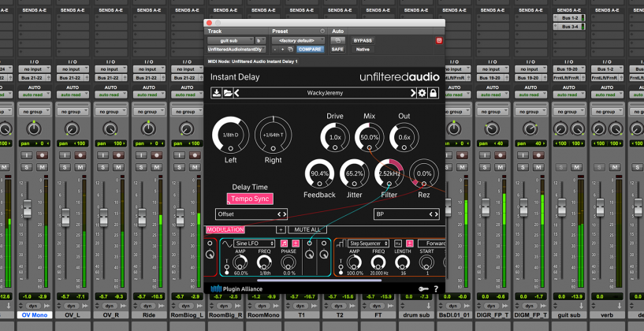Select the OV Mono track name
Screen dimensions: 644x331
pyautogui.click(x=35, y=315)
